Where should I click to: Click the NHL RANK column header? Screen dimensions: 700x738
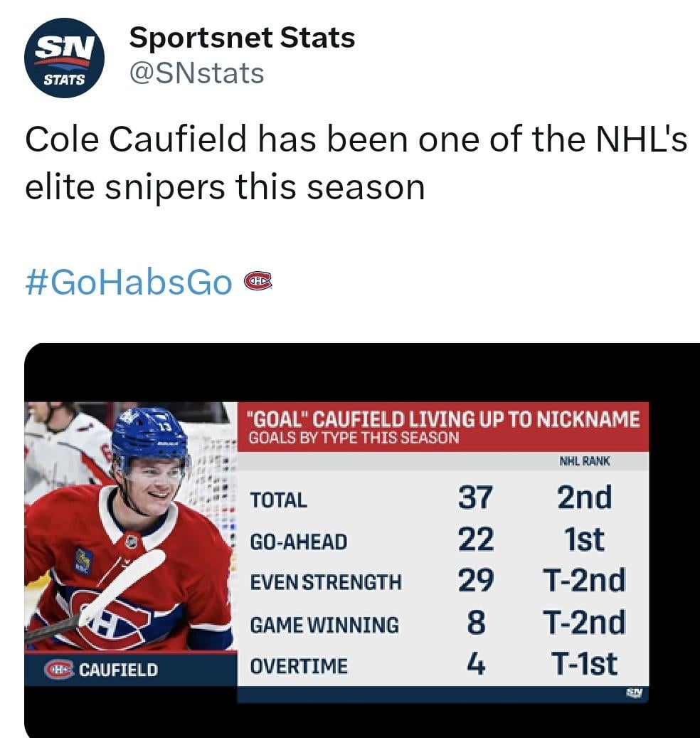pos(585,461)
